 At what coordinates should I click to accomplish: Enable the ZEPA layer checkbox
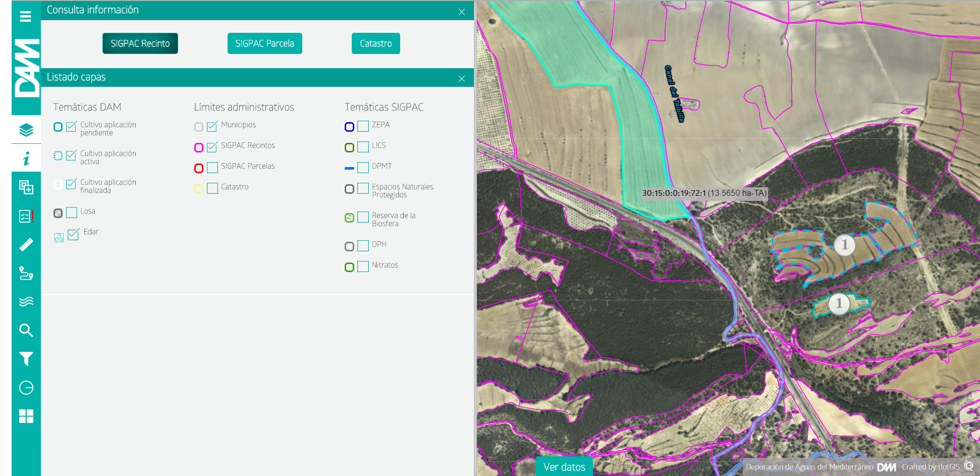pyautogui.click(x=363, y=126)
